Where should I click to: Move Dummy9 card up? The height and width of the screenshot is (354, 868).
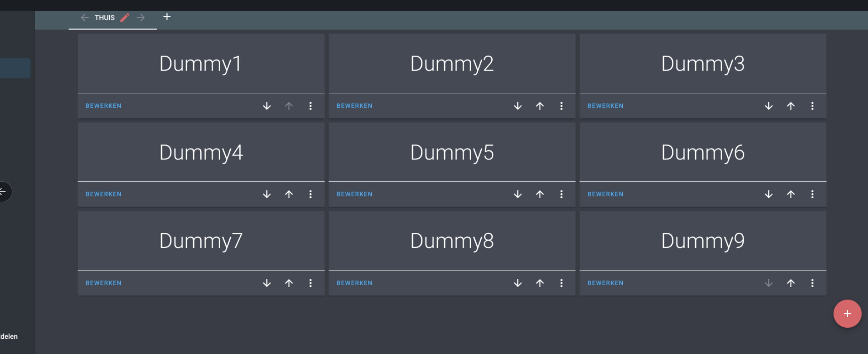point(791,283)
